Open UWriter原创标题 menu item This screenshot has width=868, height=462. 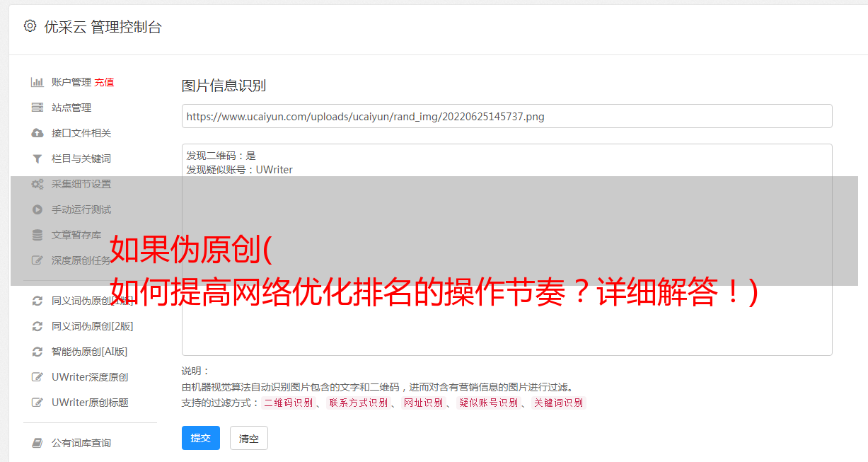point(90,403)
